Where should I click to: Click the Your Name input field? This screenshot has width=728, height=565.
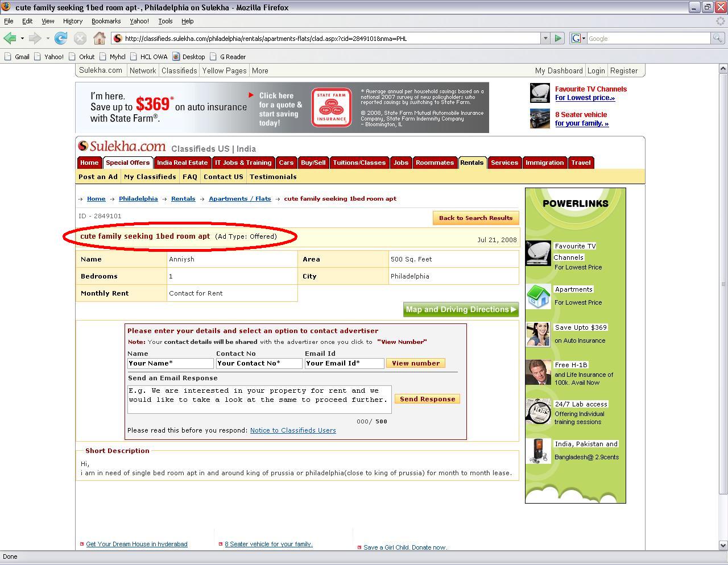(171, 363)
